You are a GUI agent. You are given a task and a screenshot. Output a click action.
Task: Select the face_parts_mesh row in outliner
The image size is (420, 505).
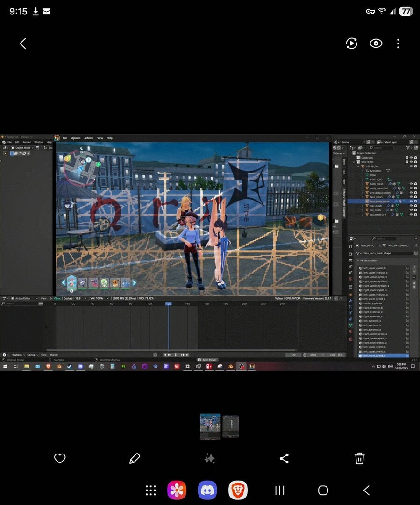pos(383,201)
